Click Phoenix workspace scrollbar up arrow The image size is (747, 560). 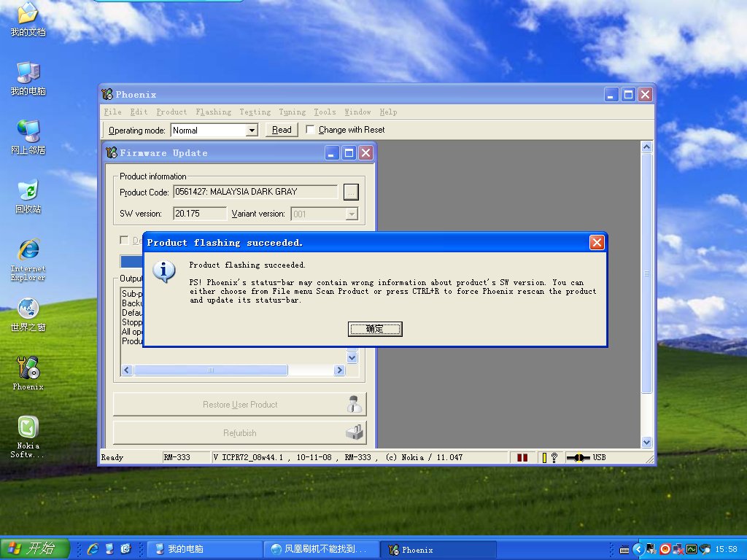point(646,147)
